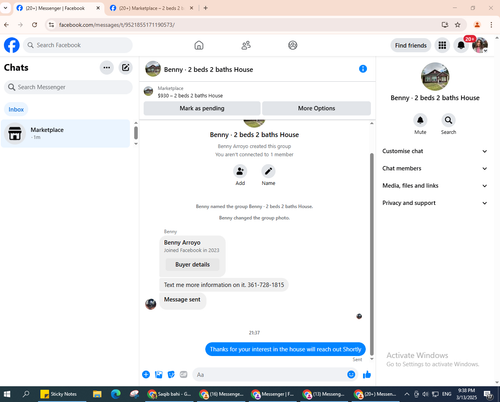This screenshot has height=402, width=500.
Task: Choose a sticker icon
Action: coord(171,374)
